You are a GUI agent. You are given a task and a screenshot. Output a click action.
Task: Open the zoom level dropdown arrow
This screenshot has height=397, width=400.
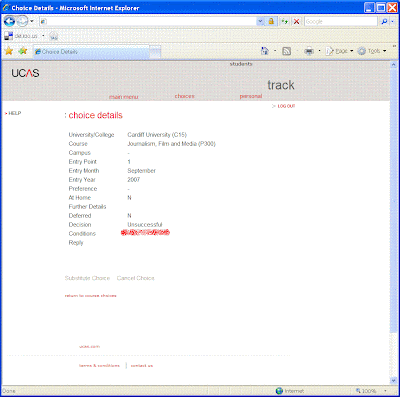pyautogui.click(x=386, y=391)
